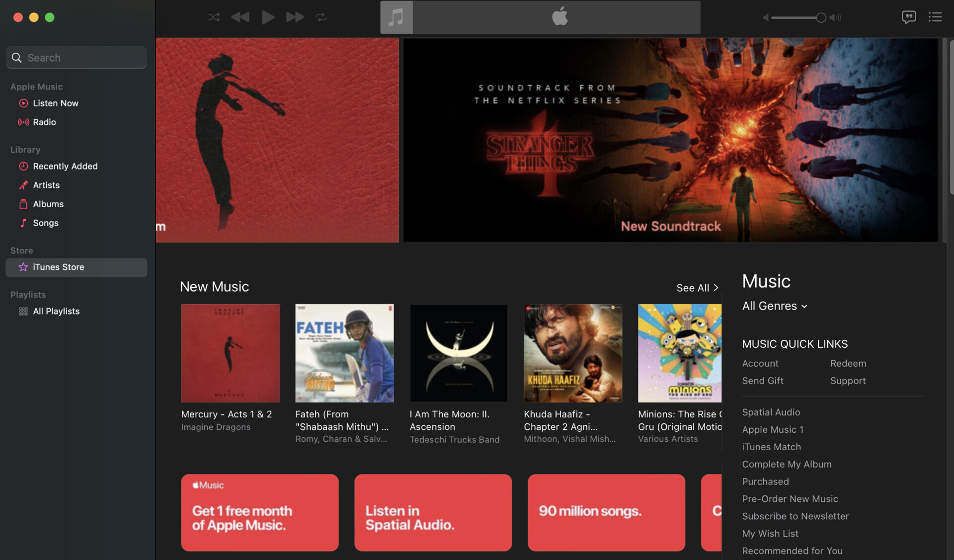
Task: Toggle shuffle playback mode
Action: click(214, 17)
